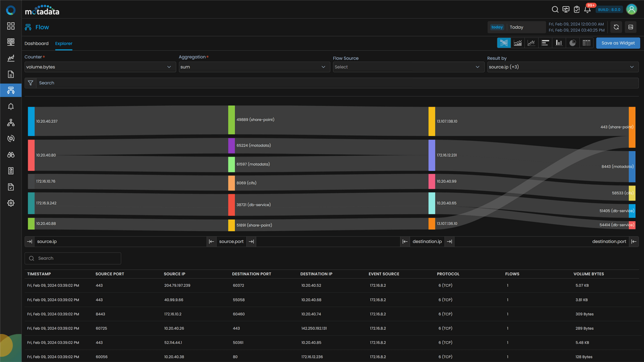Click the table search input field

73,258
